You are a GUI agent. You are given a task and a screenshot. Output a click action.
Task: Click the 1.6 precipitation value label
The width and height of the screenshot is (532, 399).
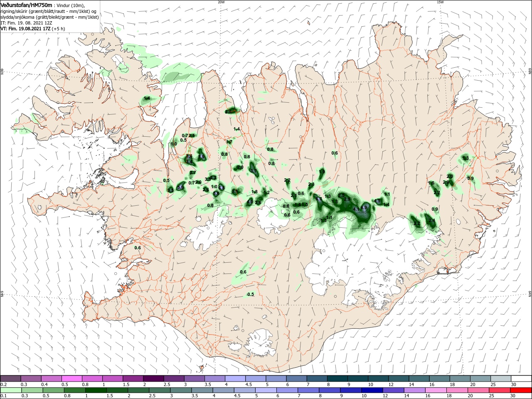(431, 183)
